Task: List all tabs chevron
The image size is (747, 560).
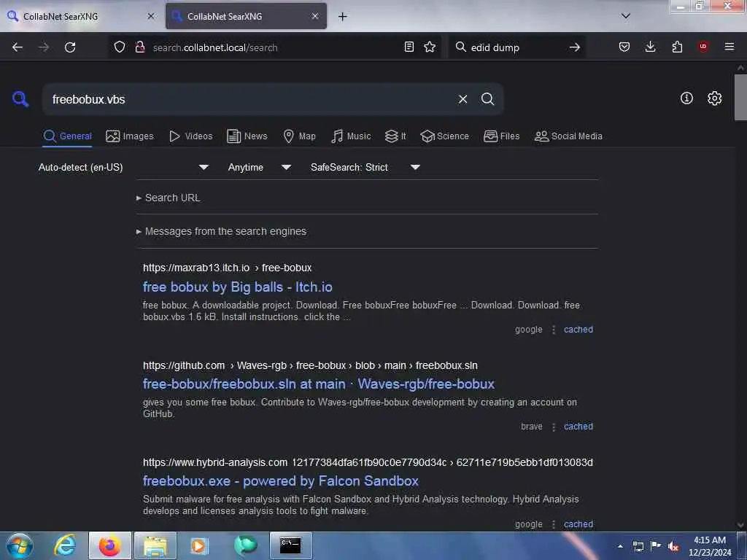Action: (x=626, y=16)
